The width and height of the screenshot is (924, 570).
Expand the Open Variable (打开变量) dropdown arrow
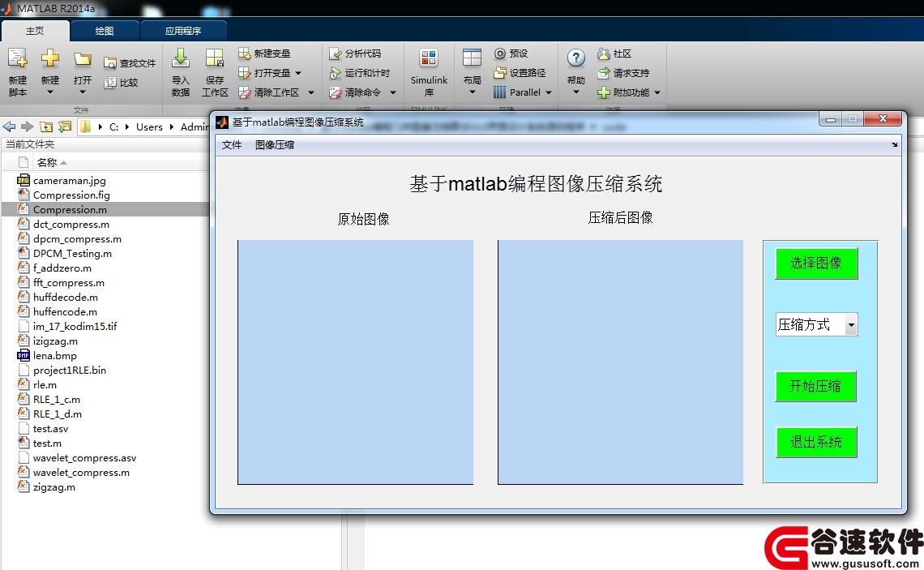coord(298,73)
